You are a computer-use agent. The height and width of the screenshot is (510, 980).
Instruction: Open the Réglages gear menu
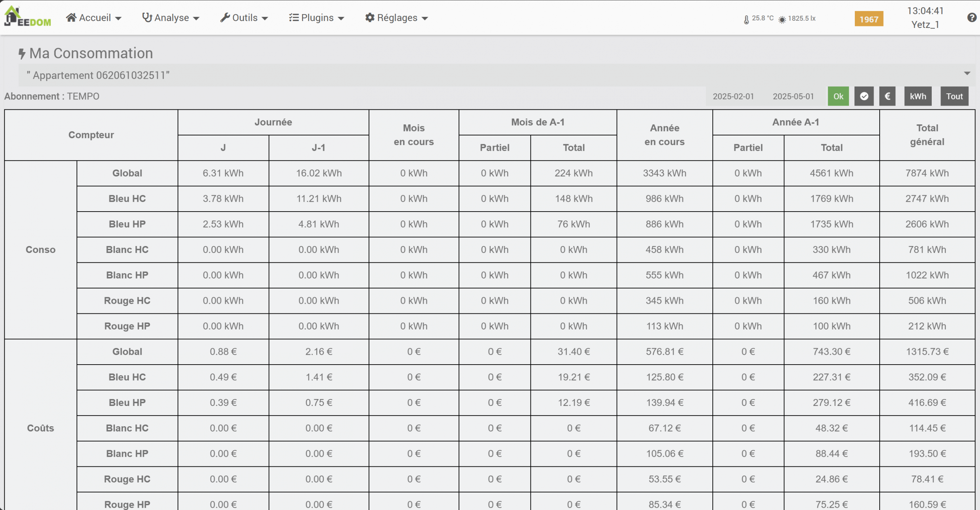tap(396, 18)
